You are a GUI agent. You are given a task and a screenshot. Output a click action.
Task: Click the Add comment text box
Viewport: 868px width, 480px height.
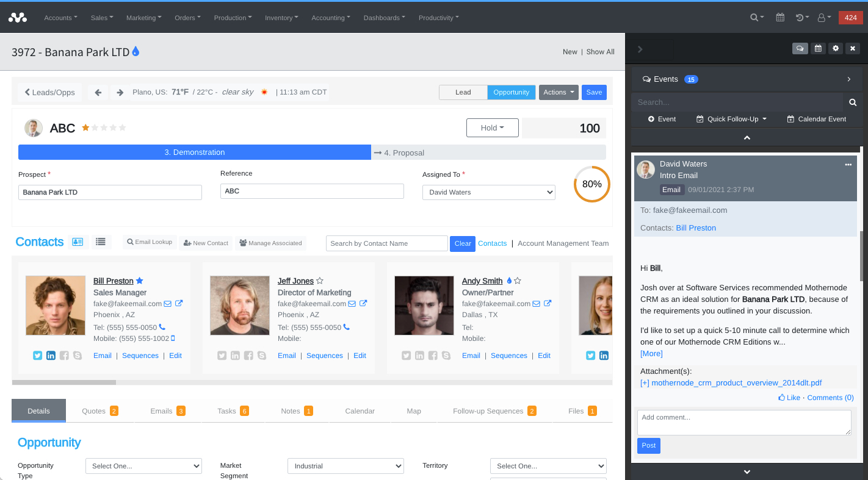pos(744,422)
